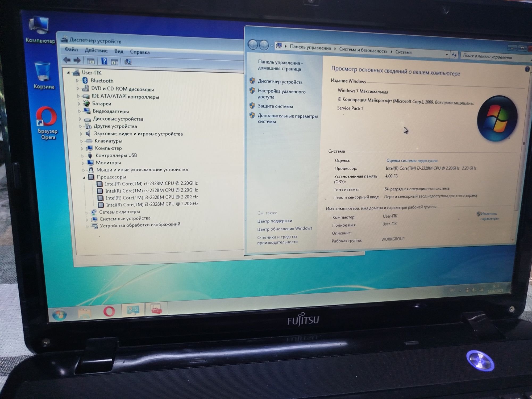Click the refresh button beside the address bar
Screen dimensions: 532x399
[454, 55]
